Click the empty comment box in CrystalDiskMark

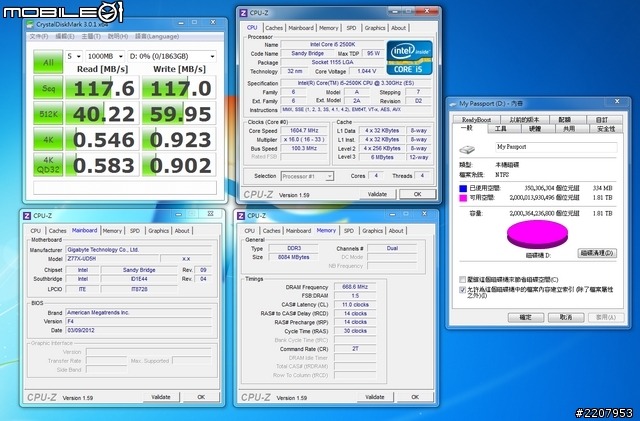125,187
